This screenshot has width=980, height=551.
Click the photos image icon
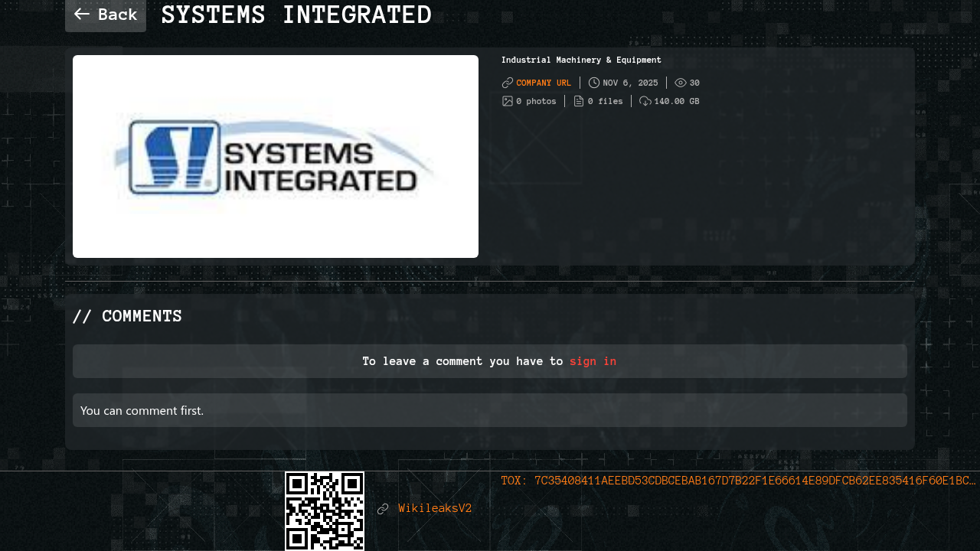pyautogui.click(x=507, y=101)
